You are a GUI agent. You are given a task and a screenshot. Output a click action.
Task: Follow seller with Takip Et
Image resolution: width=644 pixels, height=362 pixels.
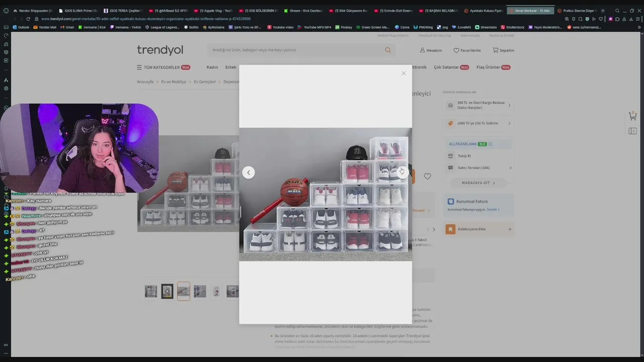click(x=464, y=156)
